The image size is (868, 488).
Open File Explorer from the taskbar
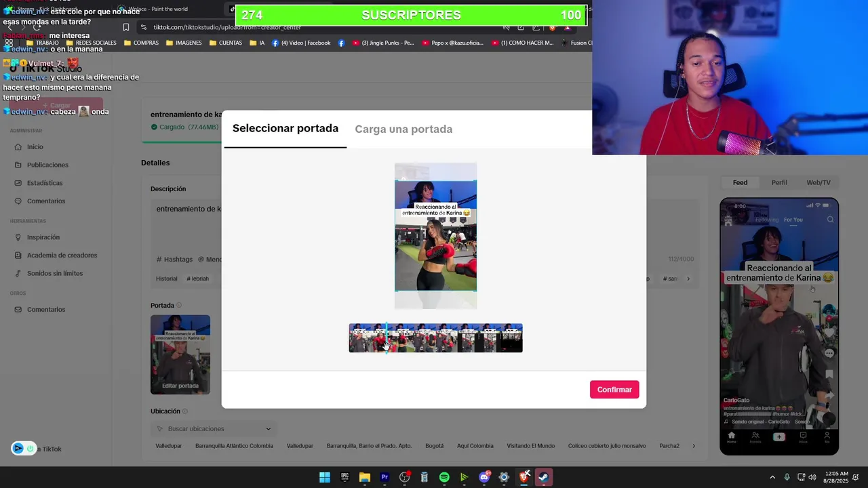coord(365,477)
